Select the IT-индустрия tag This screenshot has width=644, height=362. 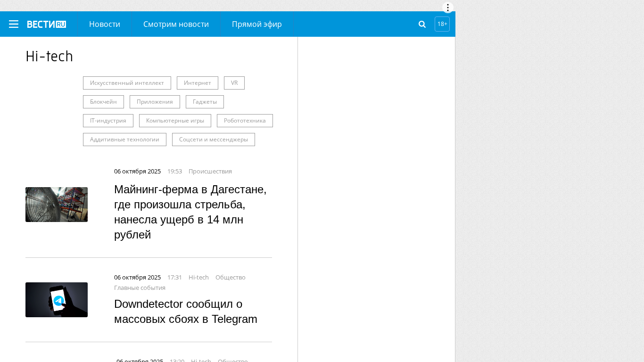coord(108,121)
